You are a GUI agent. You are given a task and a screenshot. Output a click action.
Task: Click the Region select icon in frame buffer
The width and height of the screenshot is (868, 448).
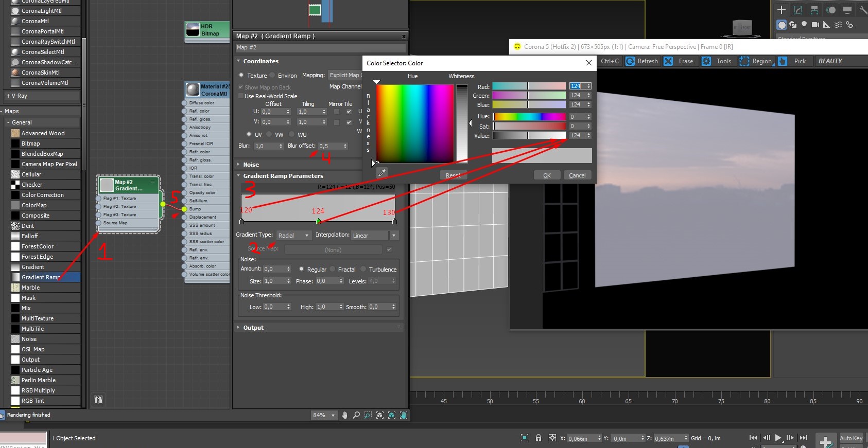coord(744,61)
